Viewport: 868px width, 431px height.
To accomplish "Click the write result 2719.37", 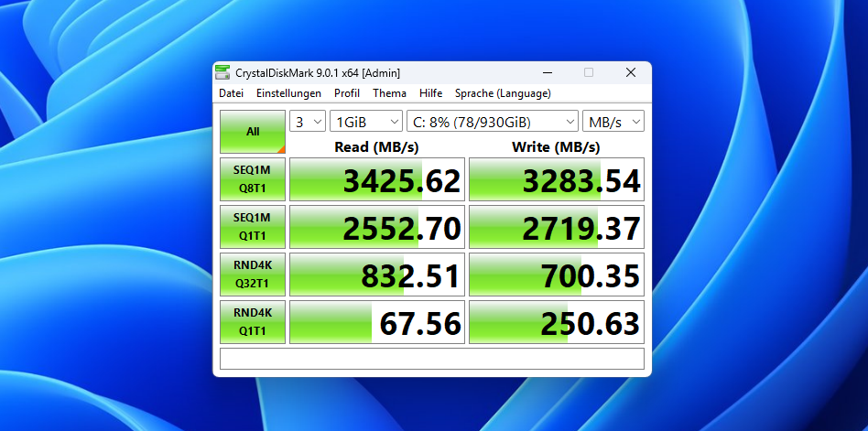I will coord(557,227).
